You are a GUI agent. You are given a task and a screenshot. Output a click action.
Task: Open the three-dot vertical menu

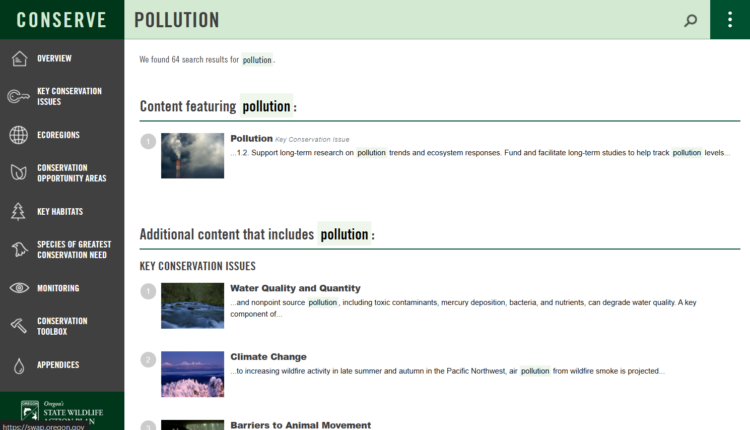pos(729,20)
